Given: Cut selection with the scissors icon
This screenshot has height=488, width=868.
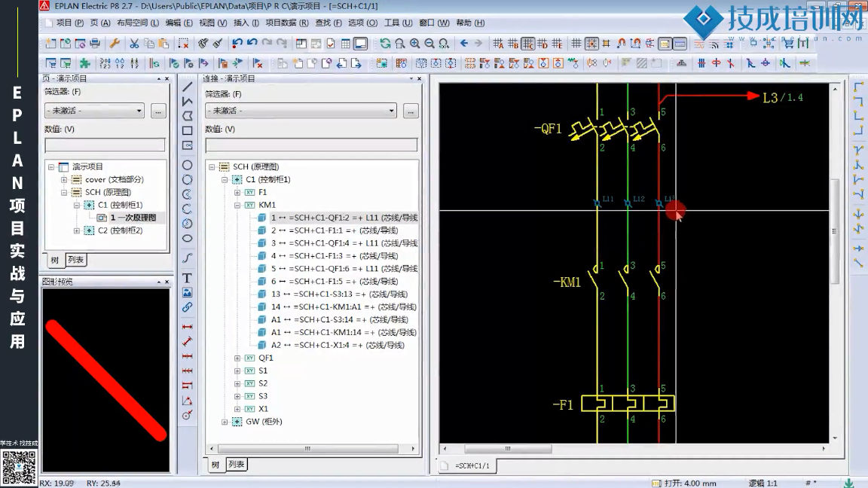Looking at the screenshot, I should point(134,43).
